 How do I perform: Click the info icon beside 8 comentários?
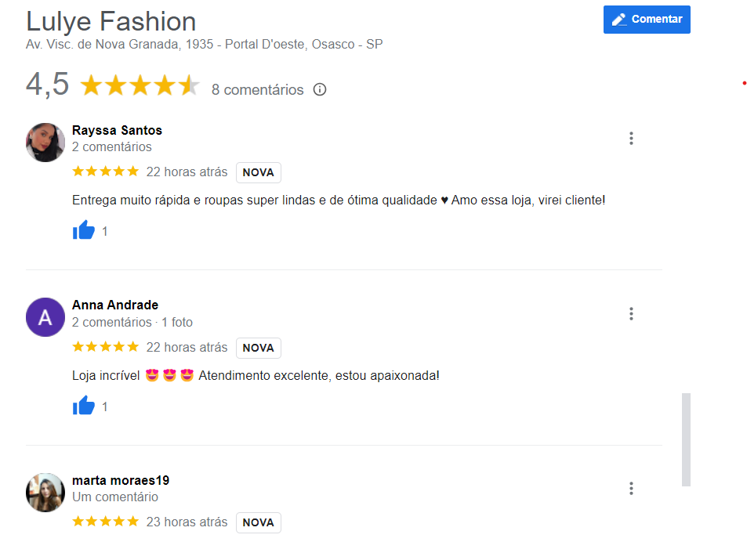point(320,89)
